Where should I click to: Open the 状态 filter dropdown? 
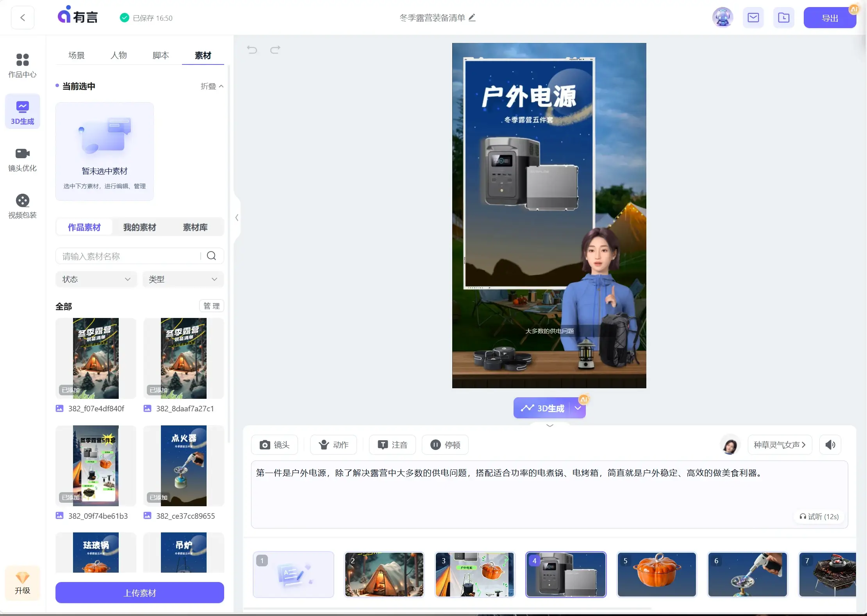(x=96, y=279)
